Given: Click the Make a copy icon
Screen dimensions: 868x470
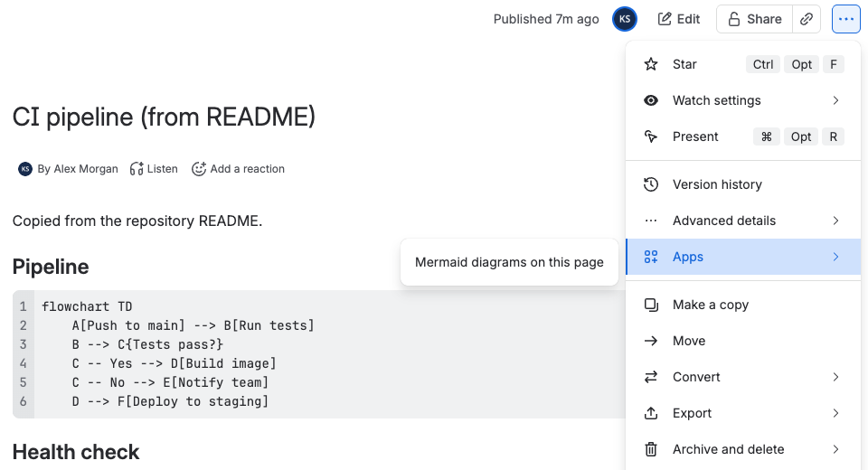Looking at the screenshot, I should pyautogui.click(x=651, y=305).
